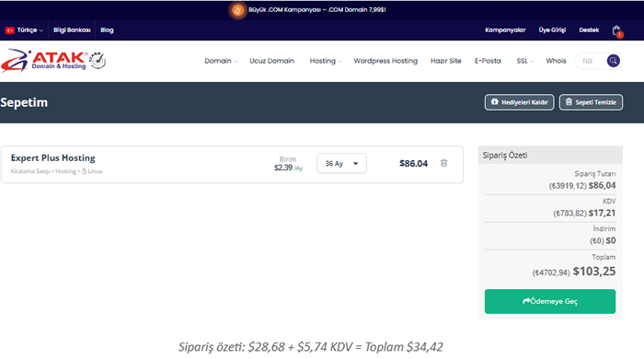Click the $103,25 total amount
The width and height of the screenshot is (644, 359).
(x=594, y=272)
